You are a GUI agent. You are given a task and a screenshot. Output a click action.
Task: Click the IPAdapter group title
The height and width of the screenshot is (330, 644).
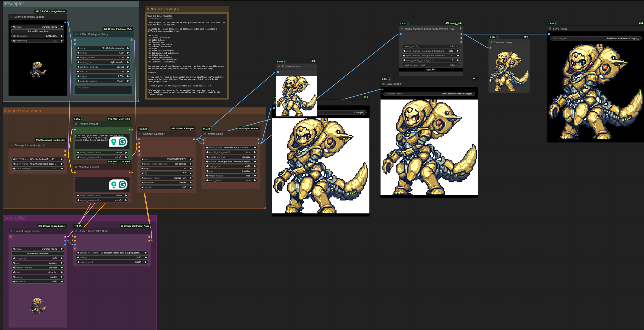tap(14, 4)
